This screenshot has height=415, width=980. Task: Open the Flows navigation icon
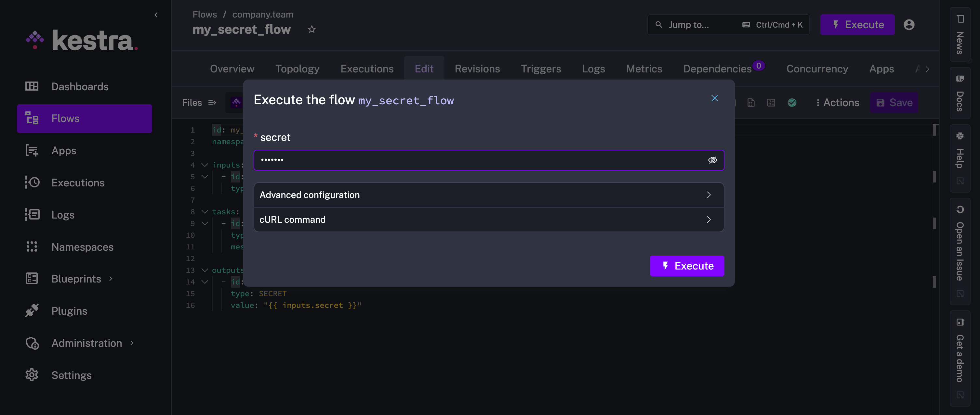tap(32, 119)
